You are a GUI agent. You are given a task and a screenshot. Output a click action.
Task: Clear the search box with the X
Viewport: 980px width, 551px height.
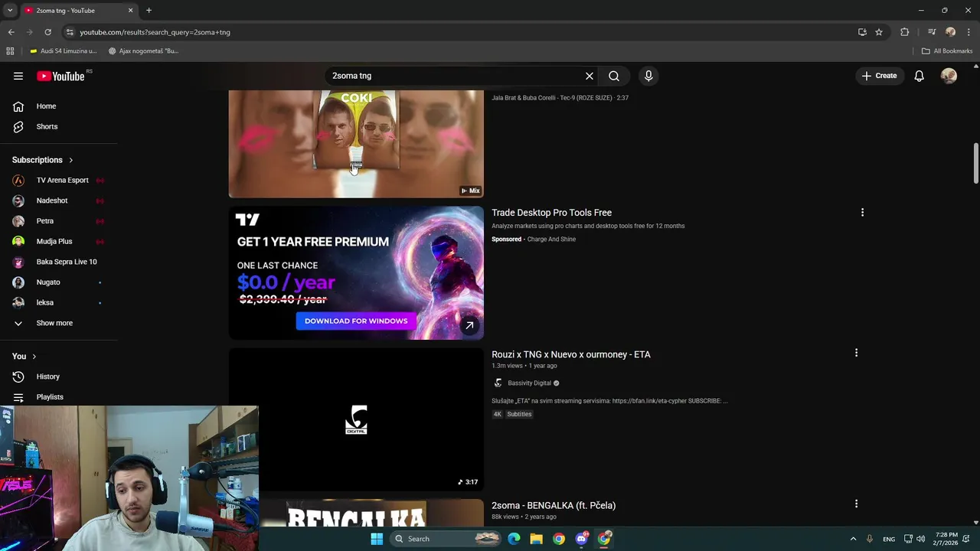(590, 76)
